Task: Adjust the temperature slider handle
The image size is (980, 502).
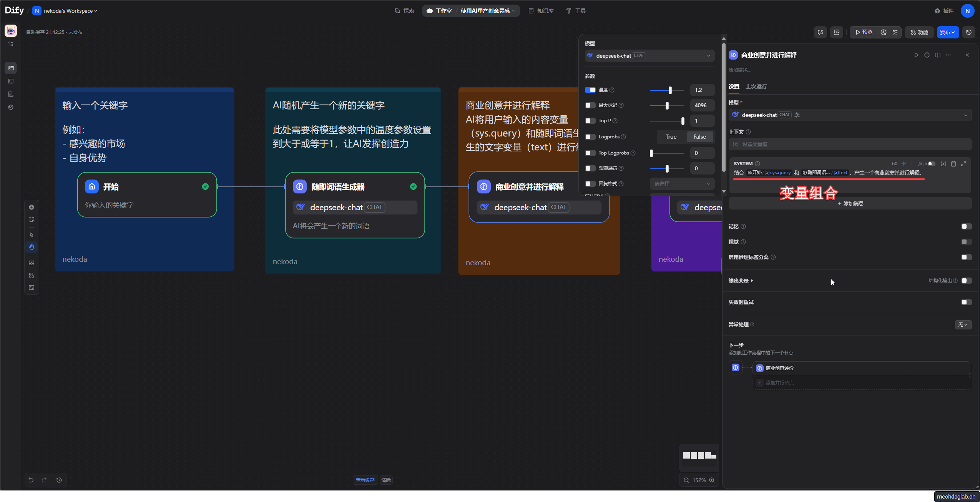Action: point(670,90)
